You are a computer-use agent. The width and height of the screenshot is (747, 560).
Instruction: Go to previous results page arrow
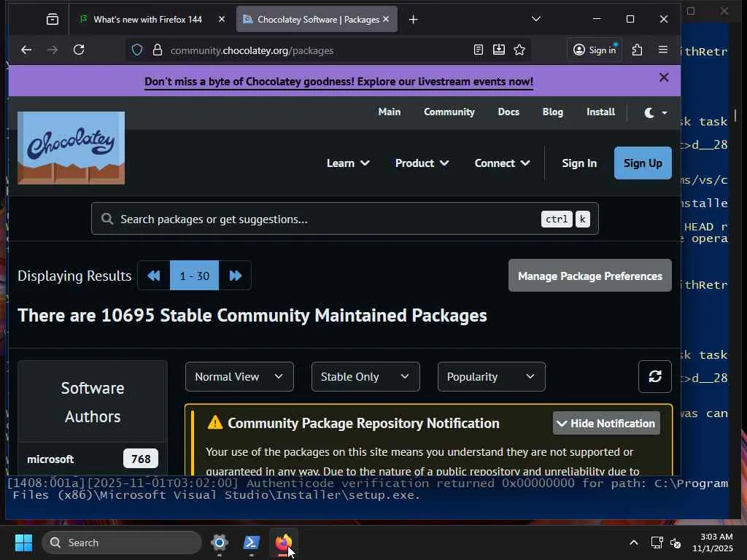[x=154, y=276]
